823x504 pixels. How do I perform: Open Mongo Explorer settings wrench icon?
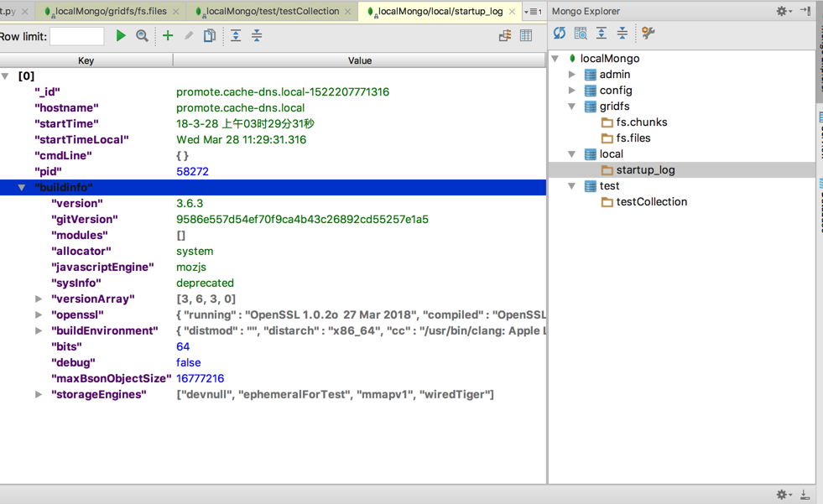pyautogui.click(x=649, y=33)
